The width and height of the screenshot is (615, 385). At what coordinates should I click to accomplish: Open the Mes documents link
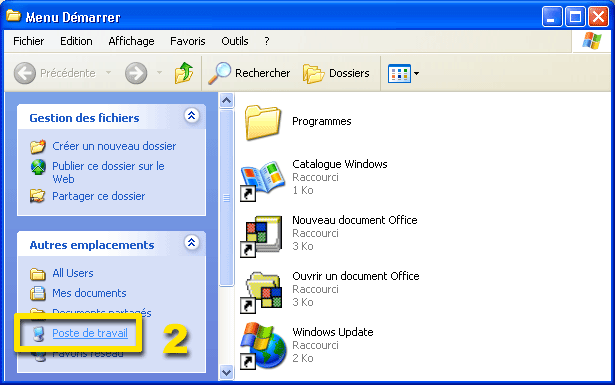[89, 293]
